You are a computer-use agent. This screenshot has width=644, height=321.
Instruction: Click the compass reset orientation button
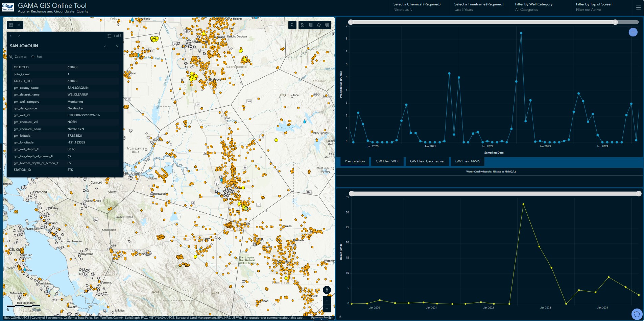(x=327, y=290)
